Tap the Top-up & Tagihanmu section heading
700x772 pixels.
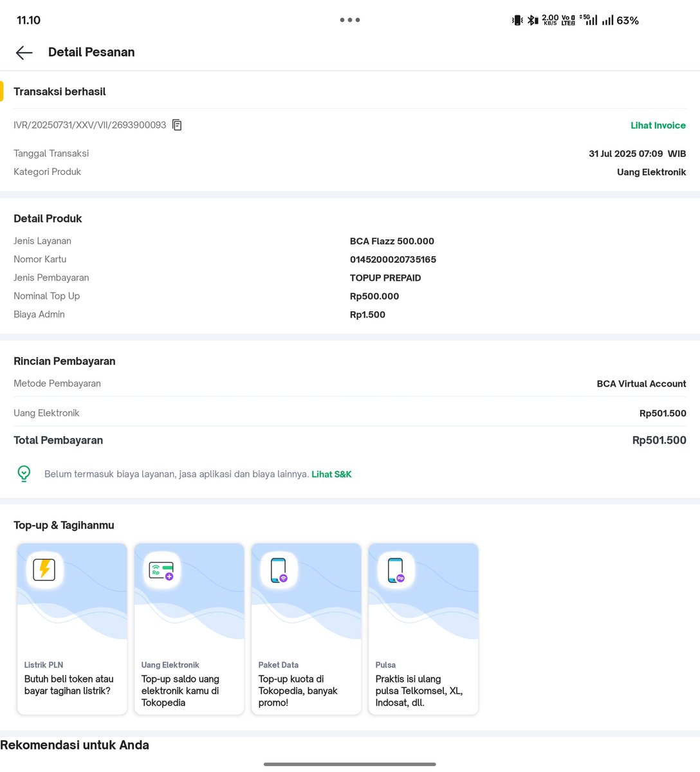64,525
